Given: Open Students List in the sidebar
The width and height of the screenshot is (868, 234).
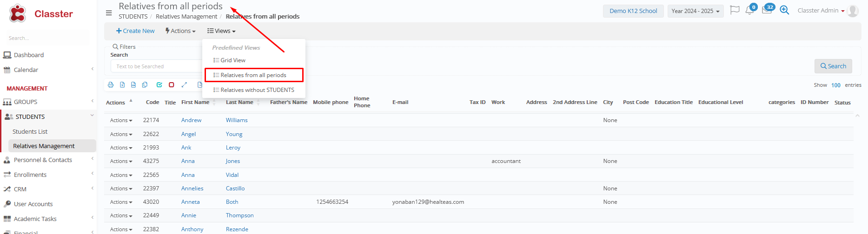Looking at the screenshot, I should [30, 132].
